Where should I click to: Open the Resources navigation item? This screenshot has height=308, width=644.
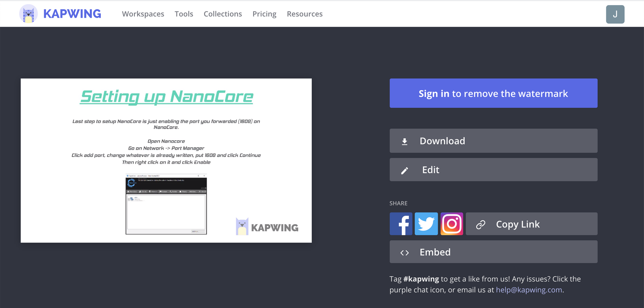pos(305,14)
